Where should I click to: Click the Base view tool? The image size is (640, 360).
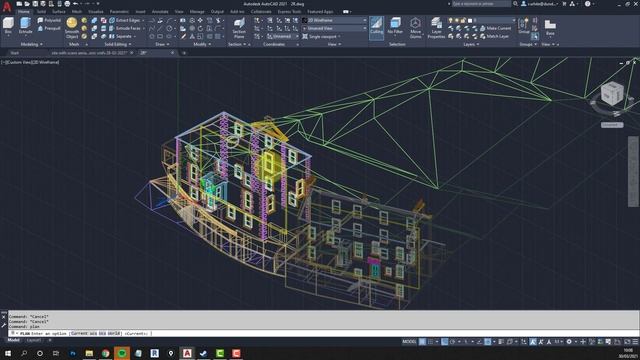[x=550, y=27]
